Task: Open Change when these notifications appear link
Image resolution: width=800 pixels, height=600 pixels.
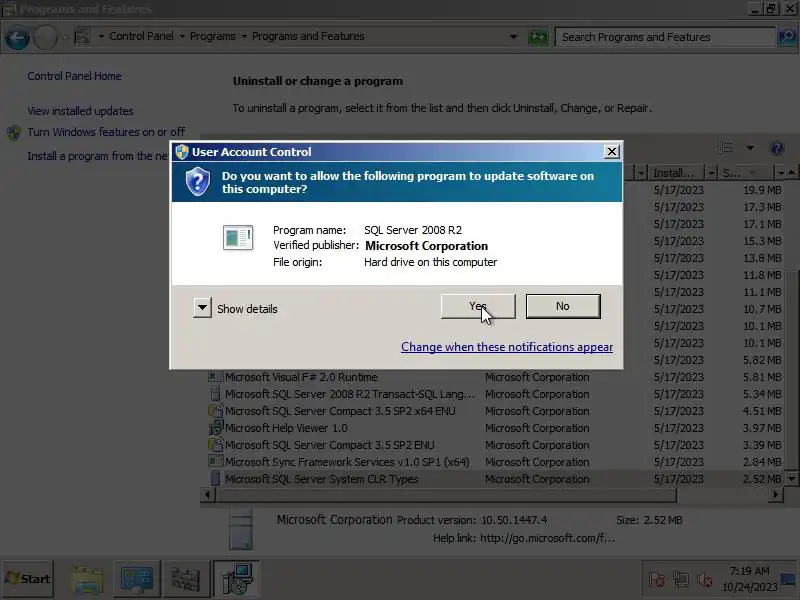Action: pos(507,347)
